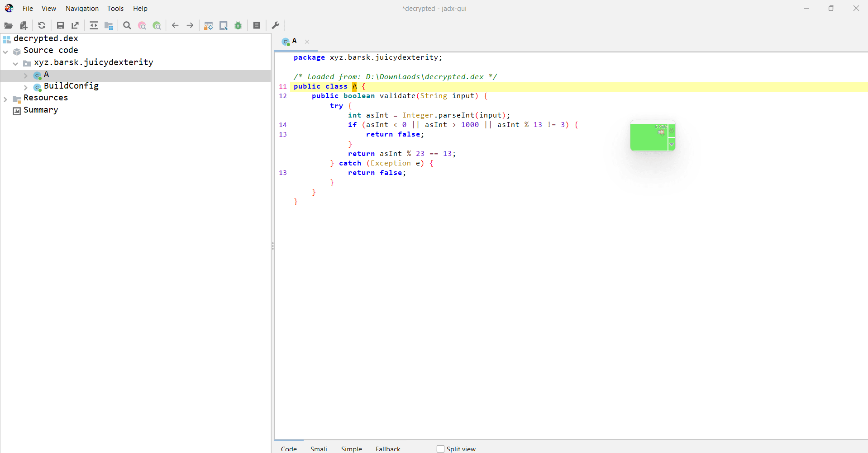Image resolution: width=868 pixels, height=453 pixels.
Task: Click line number 14 in the gutter
Action: (283, 125)
